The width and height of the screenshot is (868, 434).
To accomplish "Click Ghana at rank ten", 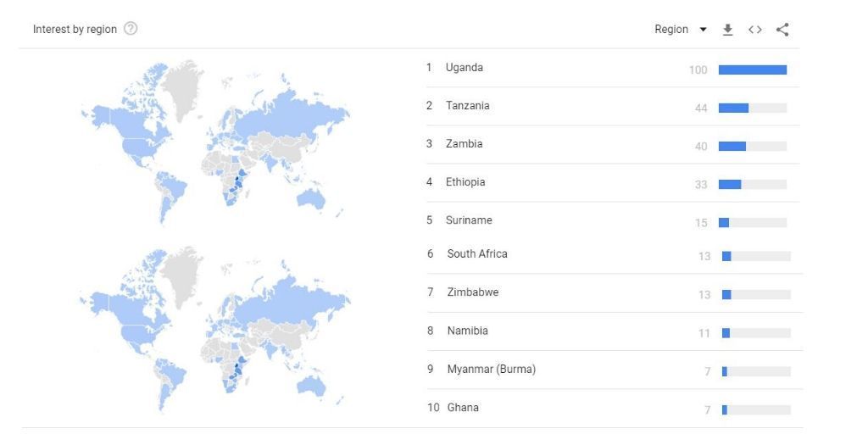I will (x=463, y=408).
